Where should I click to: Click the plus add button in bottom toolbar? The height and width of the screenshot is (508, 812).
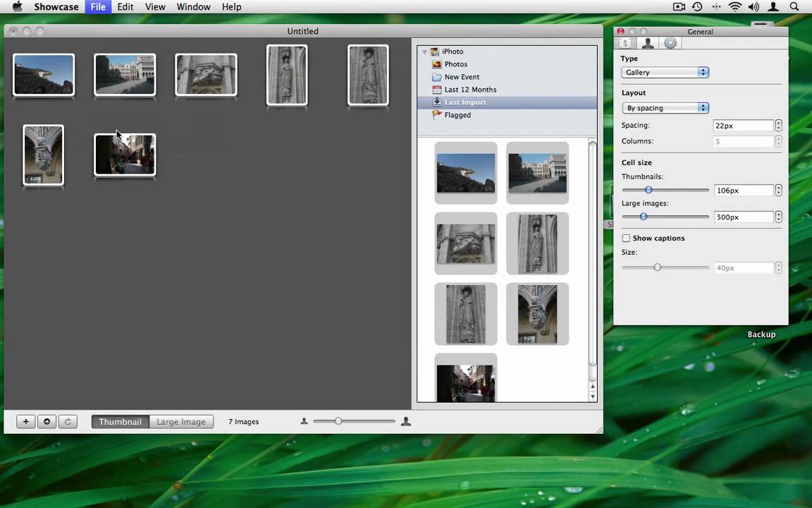click(25, 421)
